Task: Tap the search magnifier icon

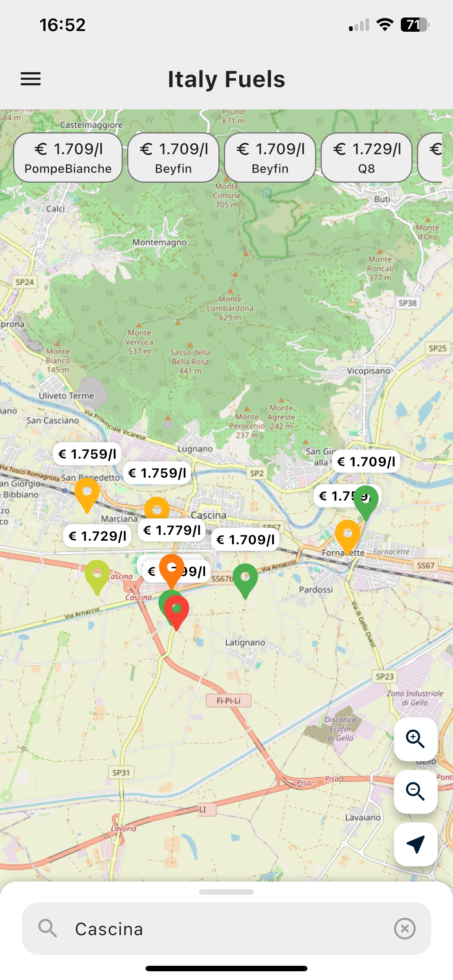Action: point(47,929)
